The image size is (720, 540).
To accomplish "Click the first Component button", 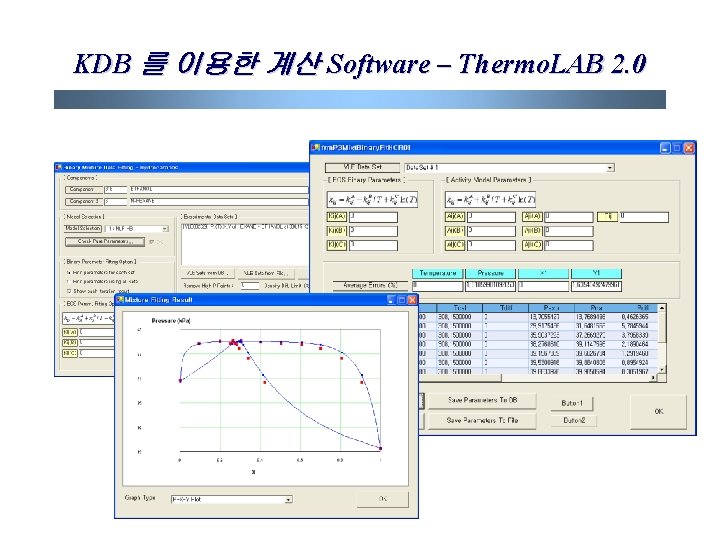I will click(83, 189).
